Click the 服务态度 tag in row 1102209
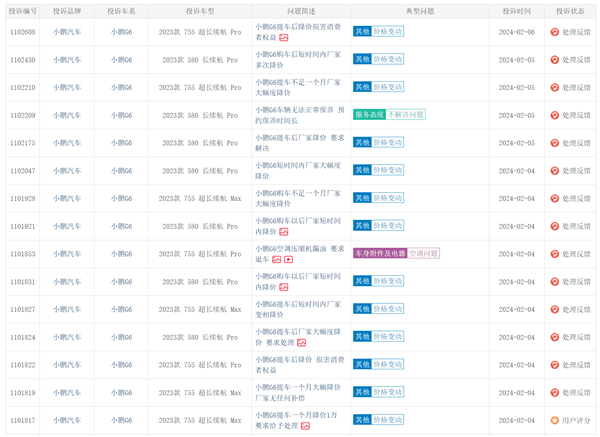Image resolution: width=600 pixels, height=437 pixels. (369, 115)
